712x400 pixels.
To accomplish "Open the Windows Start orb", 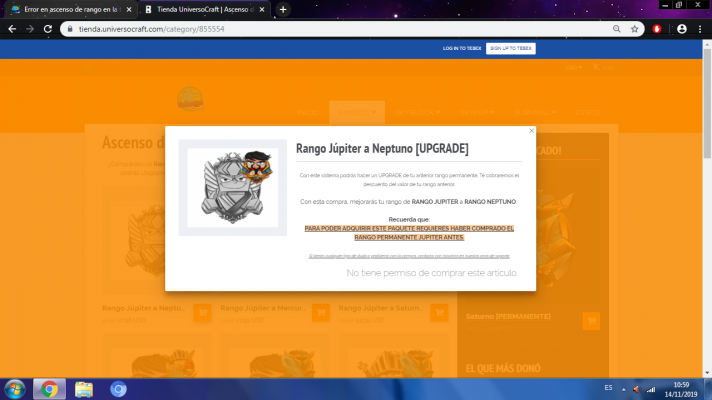I will point(15,389).
